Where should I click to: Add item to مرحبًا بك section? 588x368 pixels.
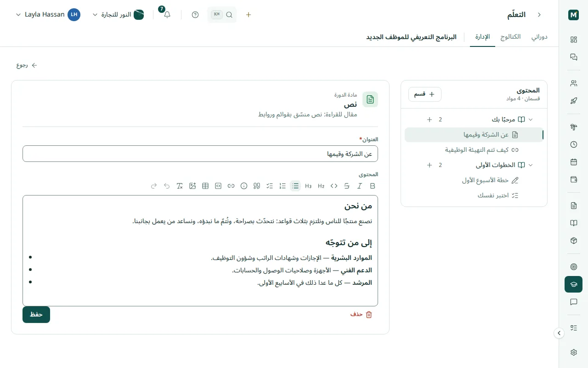[x=430, y=120]
